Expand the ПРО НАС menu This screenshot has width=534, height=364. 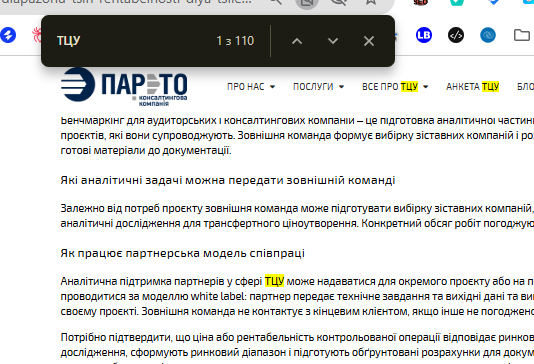[251, 87]
